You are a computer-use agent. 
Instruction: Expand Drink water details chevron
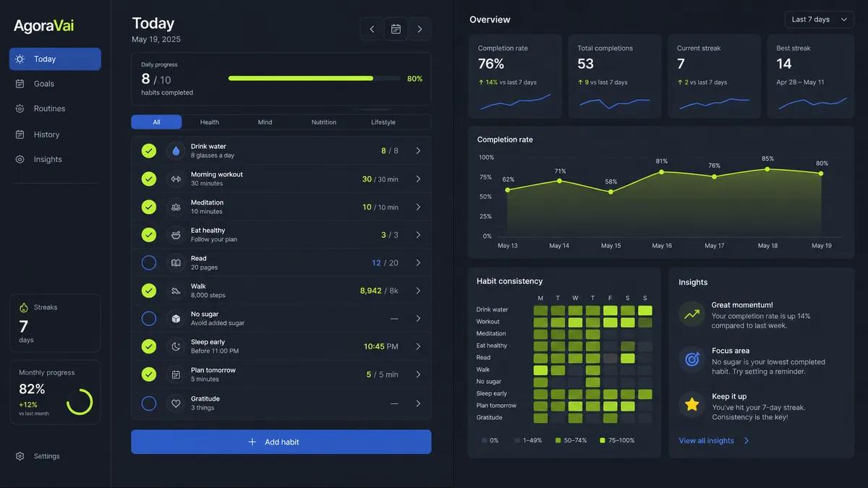click(x=418, y=151)
